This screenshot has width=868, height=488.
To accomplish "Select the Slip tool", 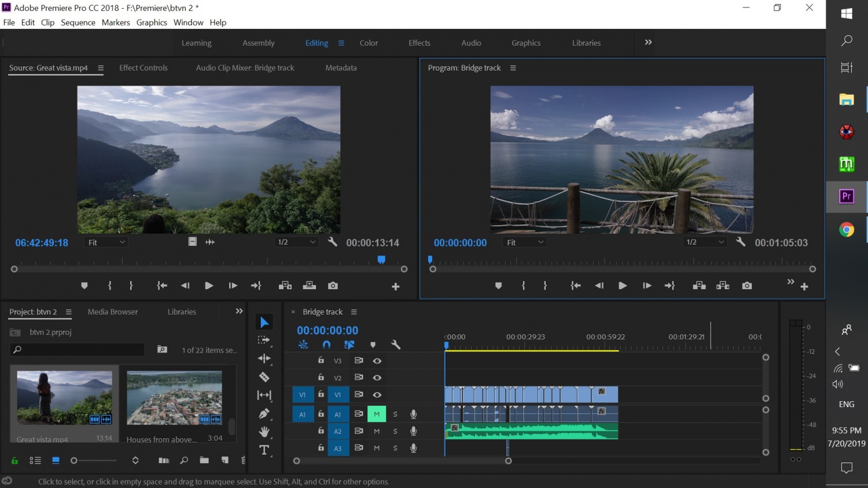I will click(x=264, y=395).
